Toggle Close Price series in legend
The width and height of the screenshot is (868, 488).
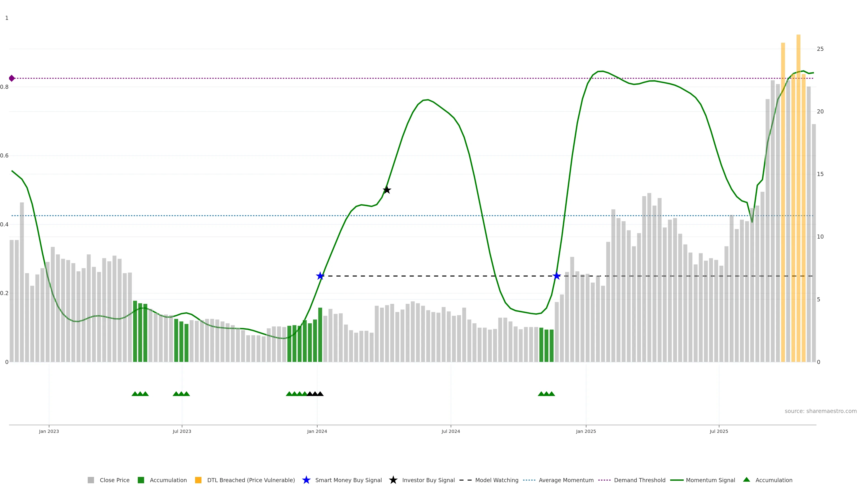(x=114, y=480)
